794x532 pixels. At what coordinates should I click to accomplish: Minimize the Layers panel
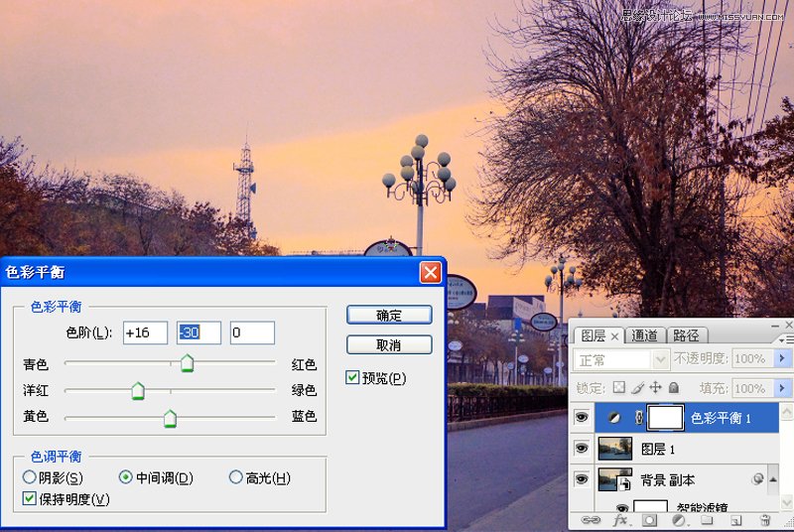(x=775, y=325)
